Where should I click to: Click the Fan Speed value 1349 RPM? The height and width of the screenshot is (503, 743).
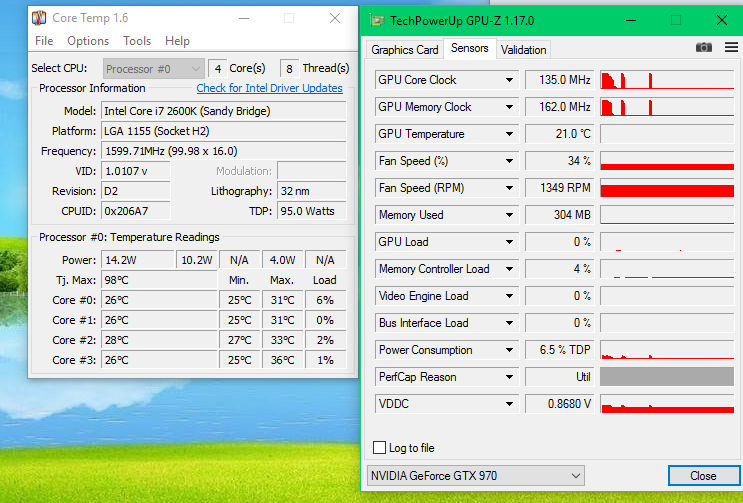tap(559, 188)
